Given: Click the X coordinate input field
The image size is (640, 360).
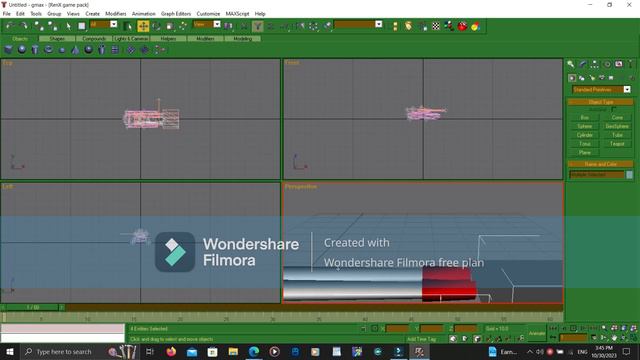Looking at the screenshot, I should 398,329.
